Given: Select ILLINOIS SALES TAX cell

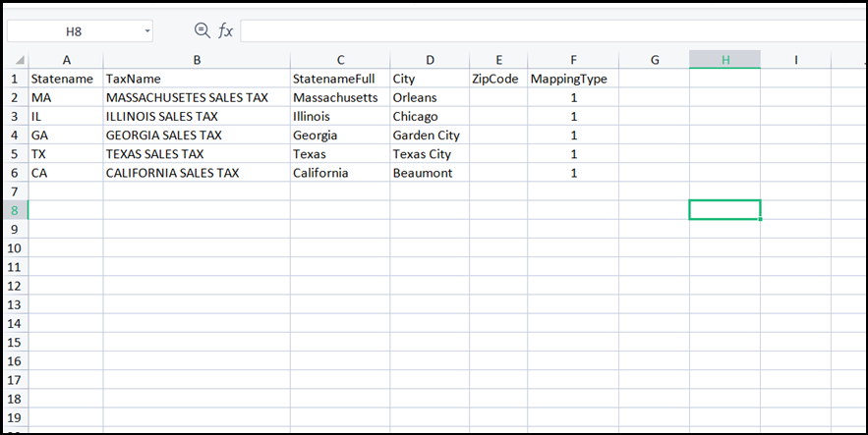Looking at the screenshot, I should click(x=197, y=117).
